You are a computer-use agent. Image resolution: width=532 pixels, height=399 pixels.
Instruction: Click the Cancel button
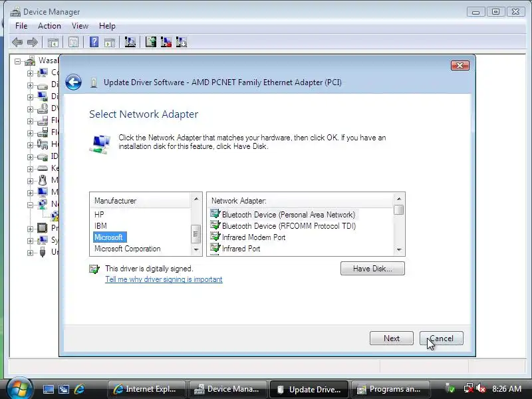point(442,338)
